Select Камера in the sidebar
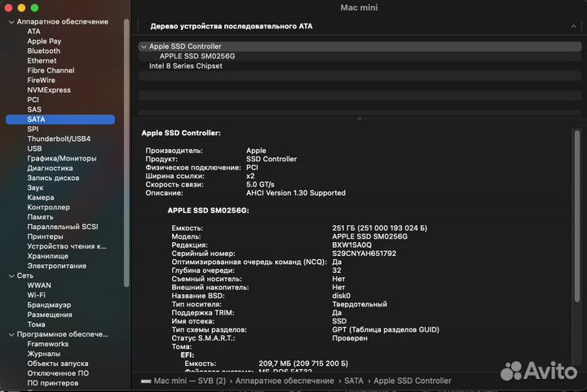 41,197
